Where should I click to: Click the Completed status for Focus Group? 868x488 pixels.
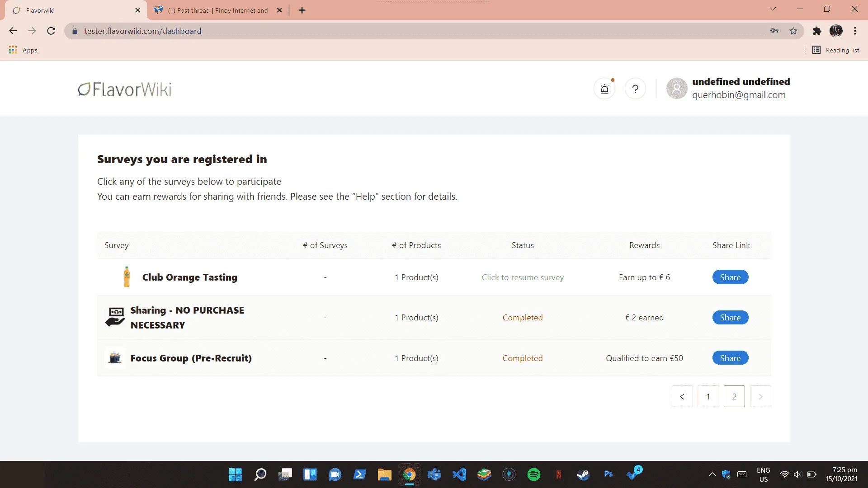pos(523,358)
